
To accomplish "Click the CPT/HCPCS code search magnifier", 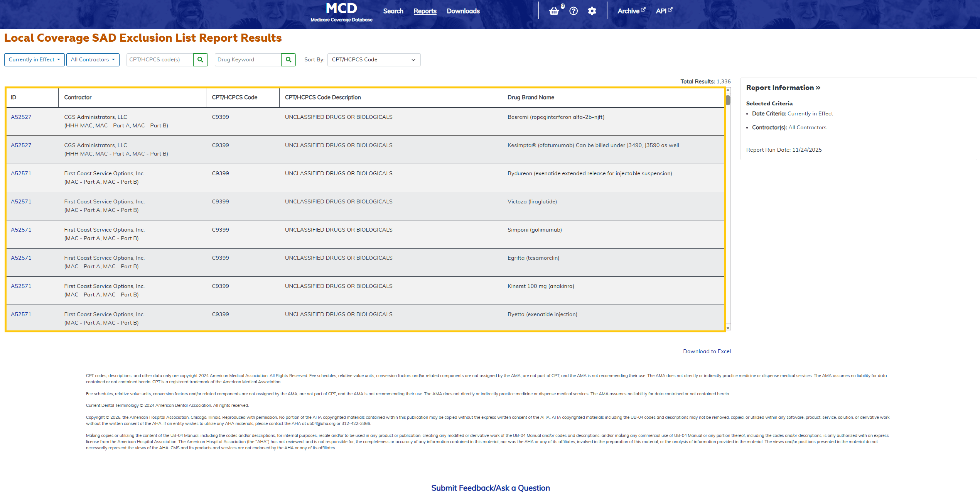I will [x=200, y=59].
